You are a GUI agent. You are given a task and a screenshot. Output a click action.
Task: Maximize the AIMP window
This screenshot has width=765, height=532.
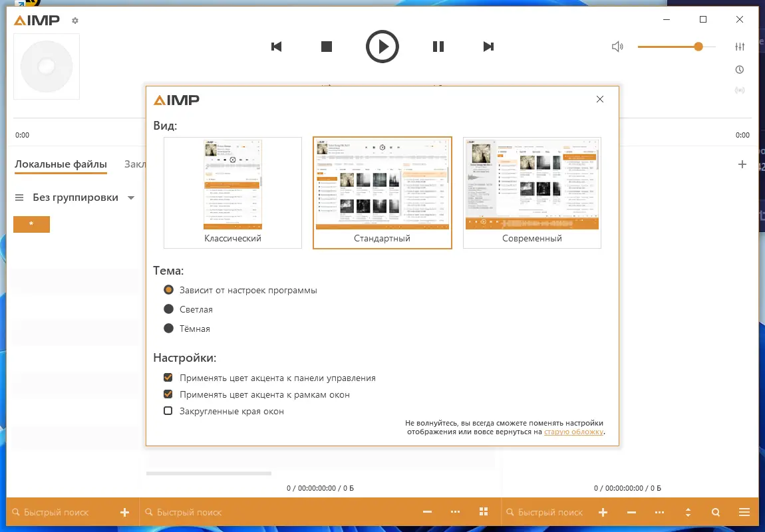[703, 19]
